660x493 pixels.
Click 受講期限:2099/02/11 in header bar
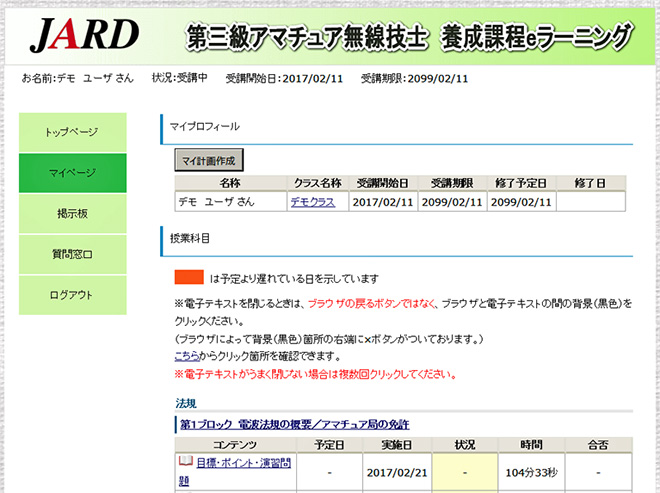point(415,79)
